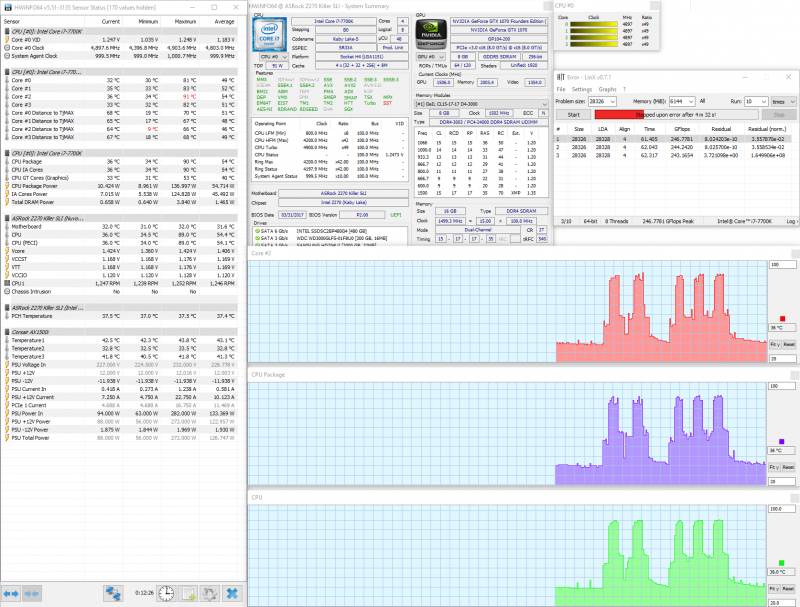Open the CPU #0 selector dropdown
Viewport: 800px width, 607px height.
click(274, 57)
